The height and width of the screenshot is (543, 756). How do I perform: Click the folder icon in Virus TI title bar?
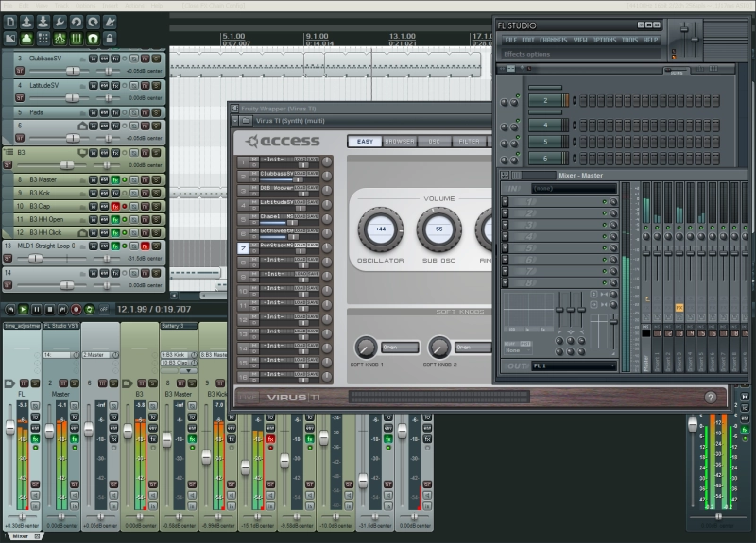point(246,121)
